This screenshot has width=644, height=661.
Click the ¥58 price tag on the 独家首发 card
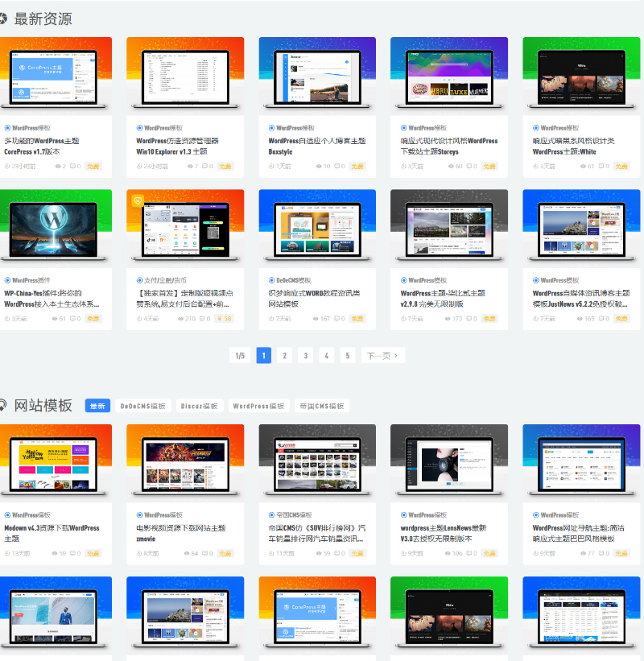pyautogui.click(x=224, y=319)
